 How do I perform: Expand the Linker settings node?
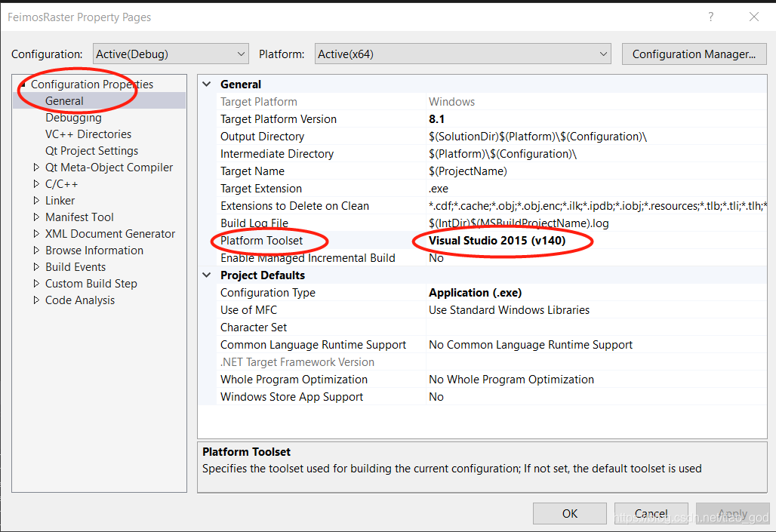click(x=36, y=200)
